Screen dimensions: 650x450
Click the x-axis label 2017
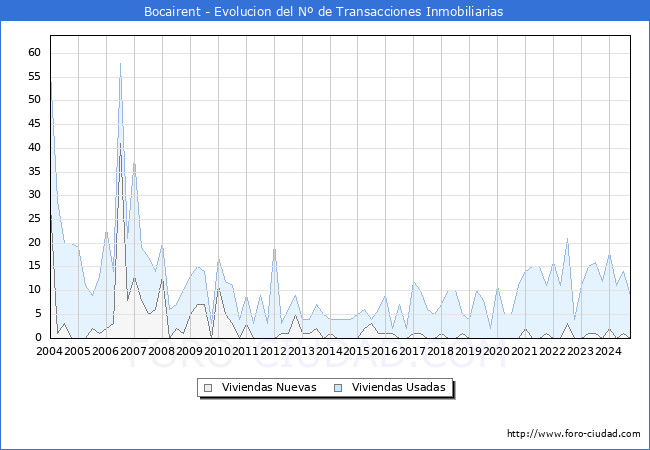[413, 351]
